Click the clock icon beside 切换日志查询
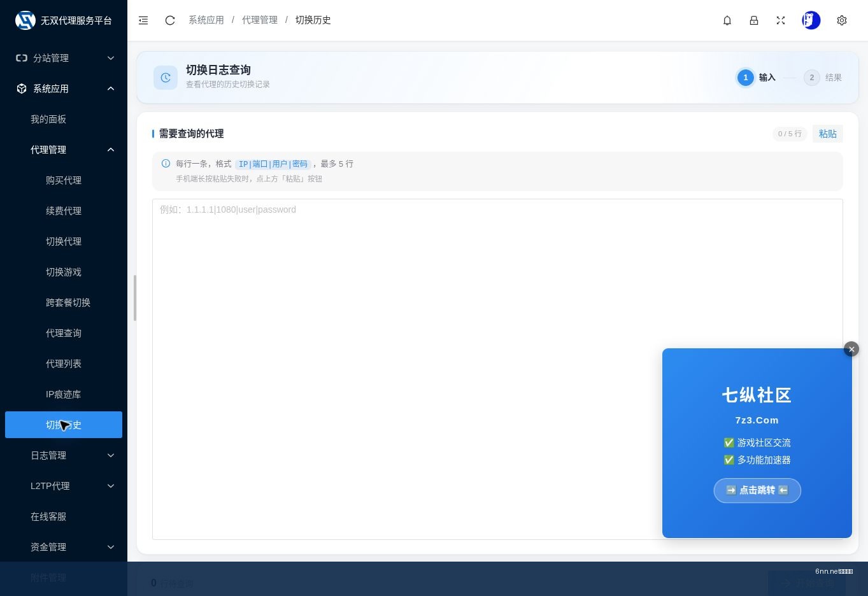 click(x=166, y=78)
